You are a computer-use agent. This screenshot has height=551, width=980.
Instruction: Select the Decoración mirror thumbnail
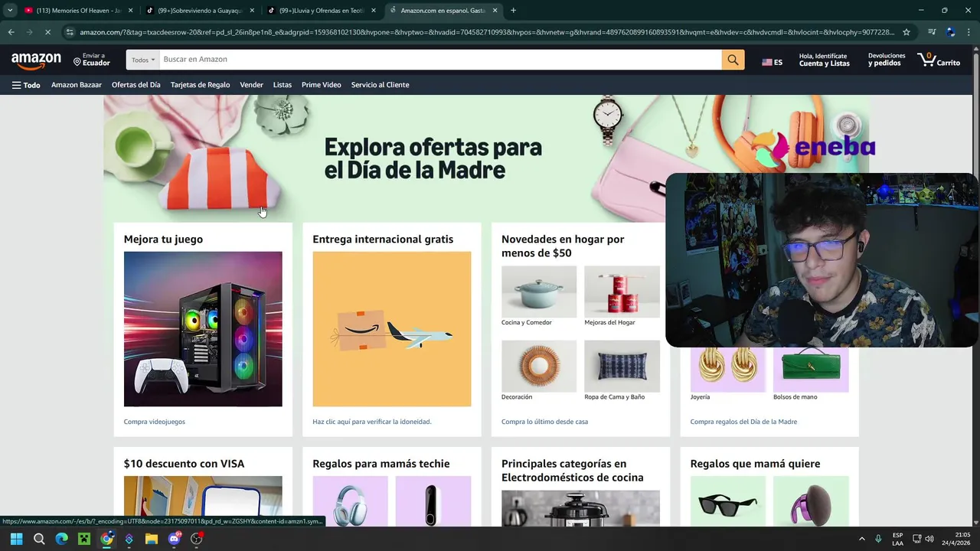click(539, 366)
